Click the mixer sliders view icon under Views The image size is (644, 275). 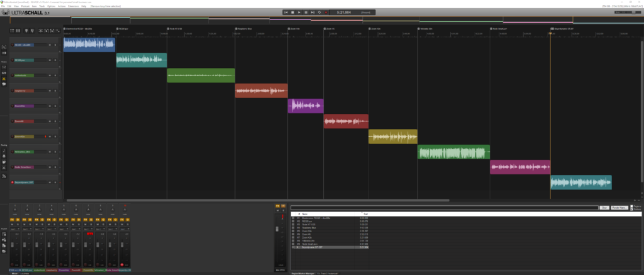[4, 67]
